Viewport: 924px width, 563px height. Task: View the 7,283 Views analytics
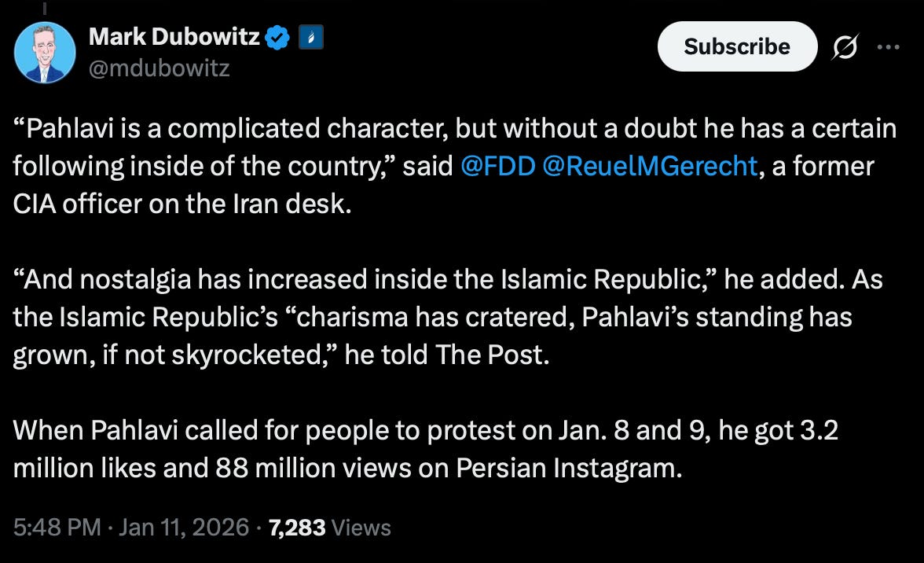click(x=329, y=527)
